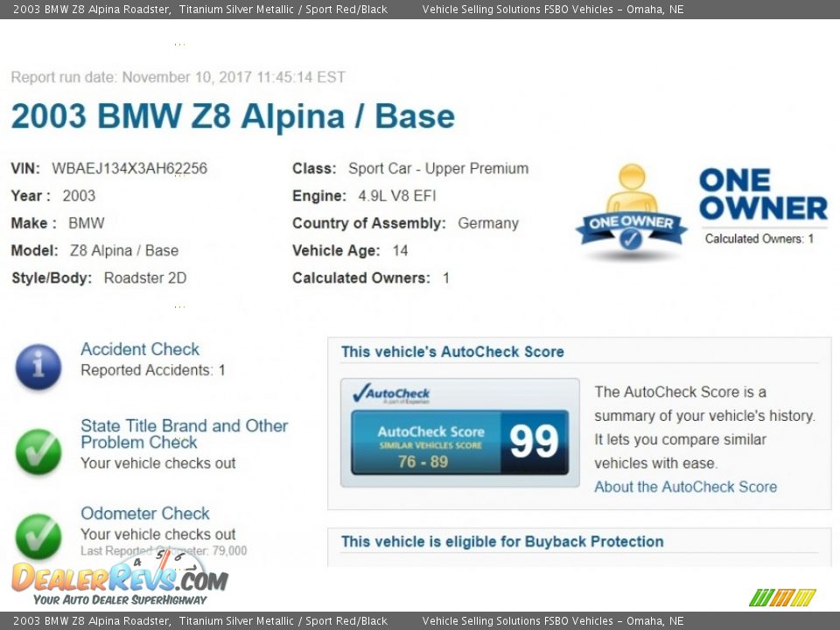Click This vehicle's AutoCheck Score heading
The width and height of the screenshot is (840, 630).
coord(452,352)
